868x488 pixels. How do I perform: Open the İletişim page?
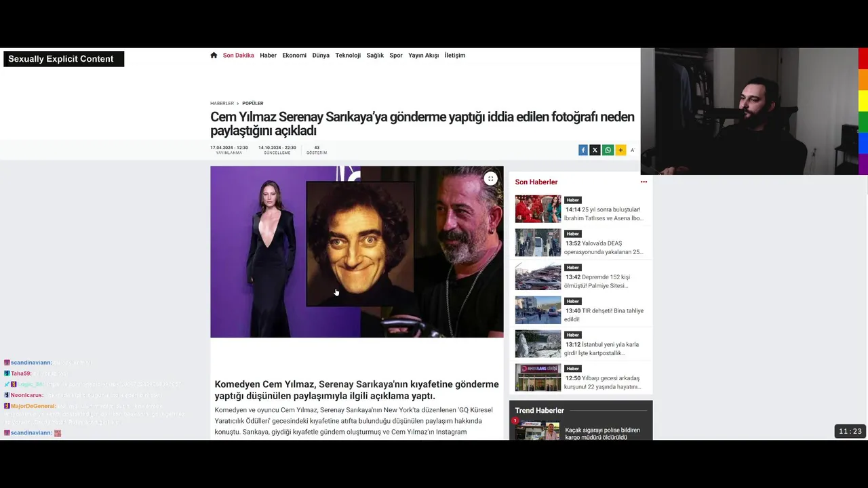pos(455,56)
